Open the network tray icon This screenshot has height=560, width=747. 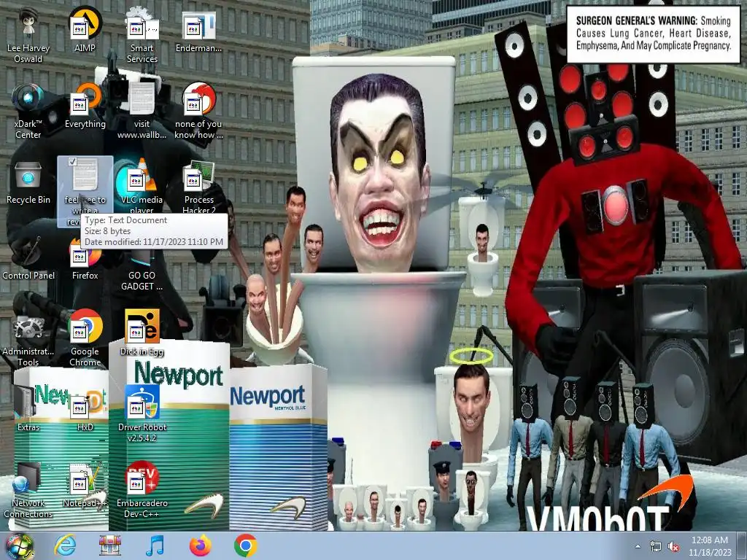pos(656,547)
